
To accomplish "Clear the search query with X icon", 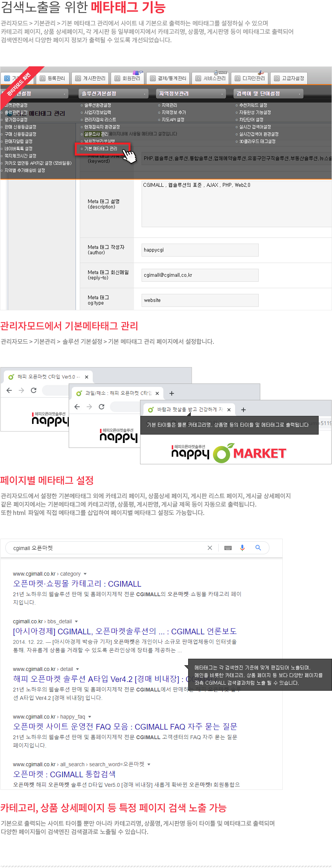I will tap(210, 548).
